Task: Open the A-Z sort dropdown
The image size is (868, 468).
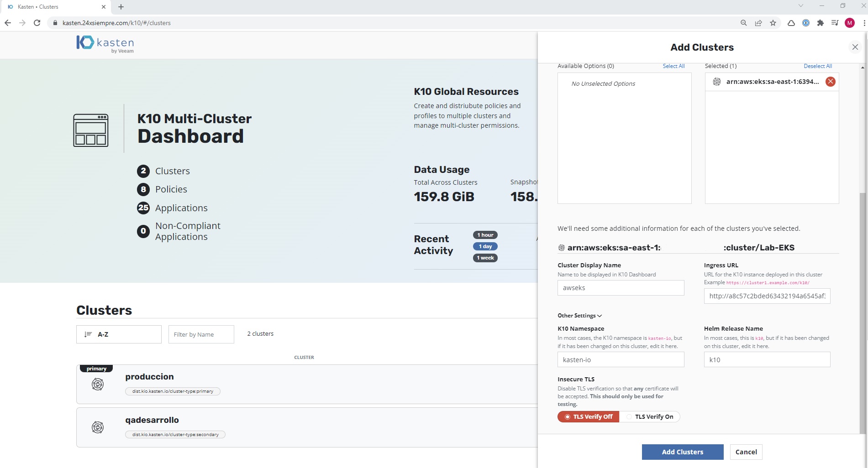Action: [x=119, y=334]
